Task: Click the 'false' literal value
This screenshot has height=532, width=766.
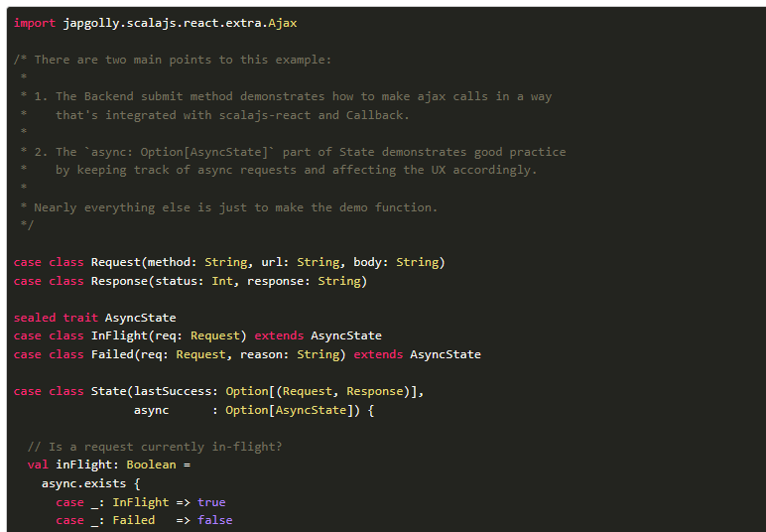Action: [214, 520]
